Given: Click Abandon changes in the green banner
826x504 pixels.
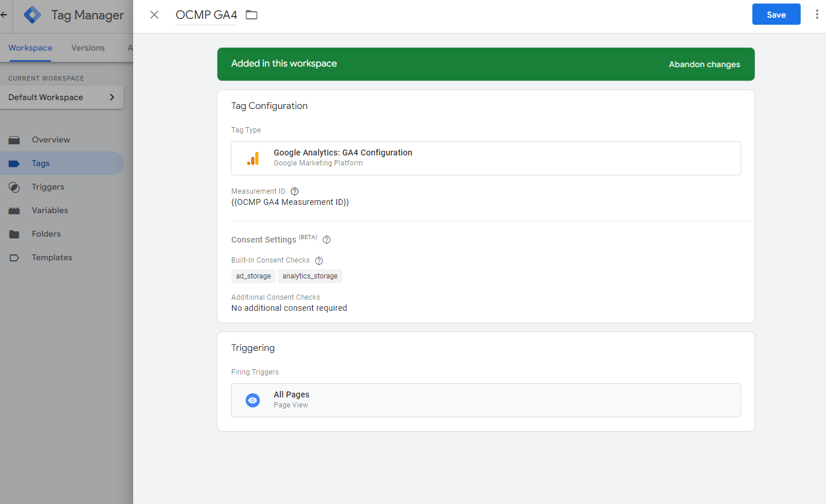Looking at the screenshot, I should (704, 64).
